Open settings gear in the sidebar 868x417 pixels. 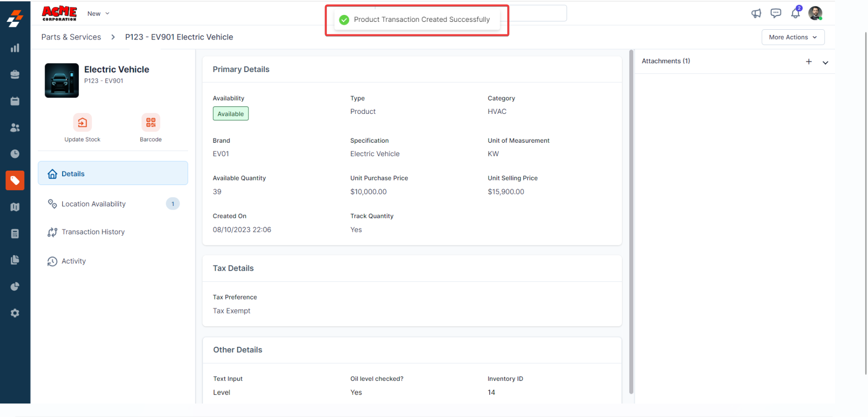point(15,313)
